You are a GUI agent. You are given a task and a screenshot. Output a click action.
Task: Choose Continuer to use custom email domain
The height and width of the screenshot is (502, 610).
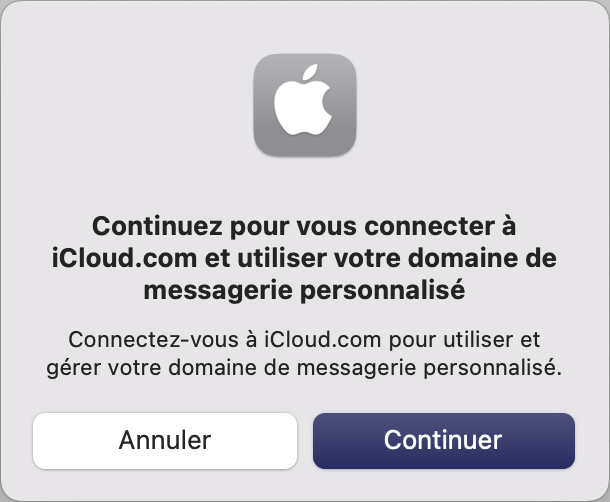[x=444, y=441]
